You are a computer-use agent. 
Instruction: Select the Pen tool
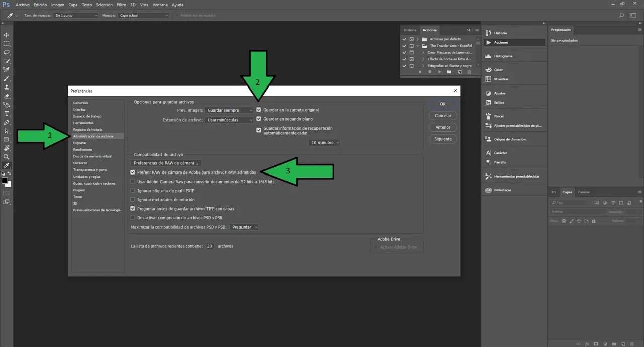7,122
